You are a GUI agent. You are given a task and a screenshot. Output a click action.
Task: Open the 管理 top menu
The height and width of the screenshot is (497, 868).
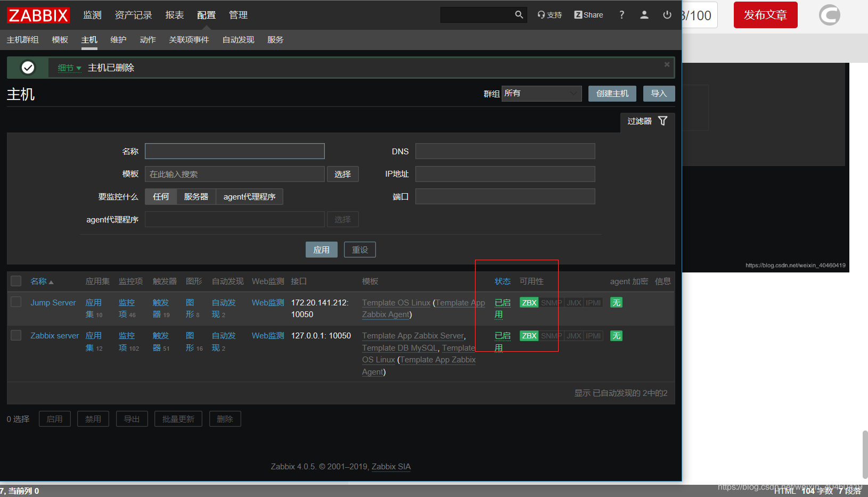(238, 15)
